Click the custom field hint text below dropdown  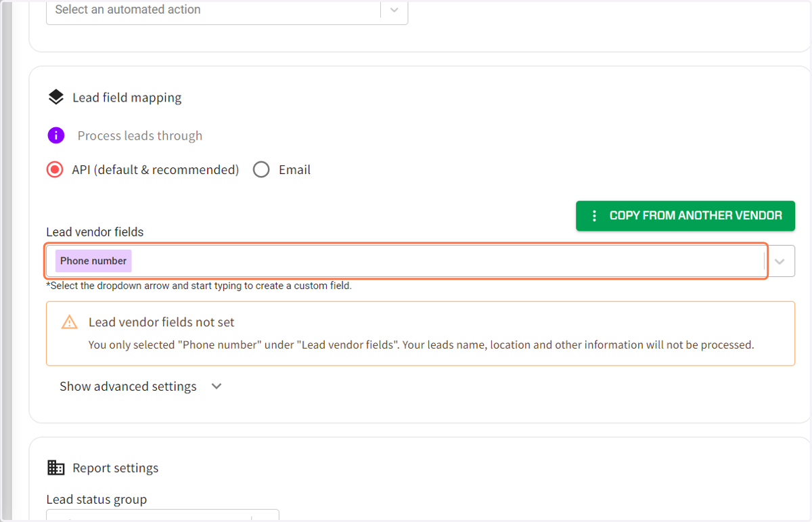point(199,286)
